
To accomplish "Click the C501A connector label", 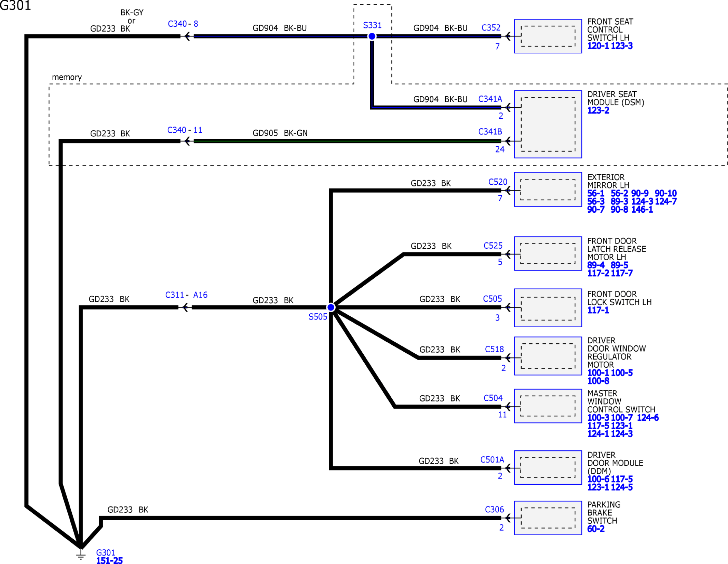I will (x=492, y=460).
